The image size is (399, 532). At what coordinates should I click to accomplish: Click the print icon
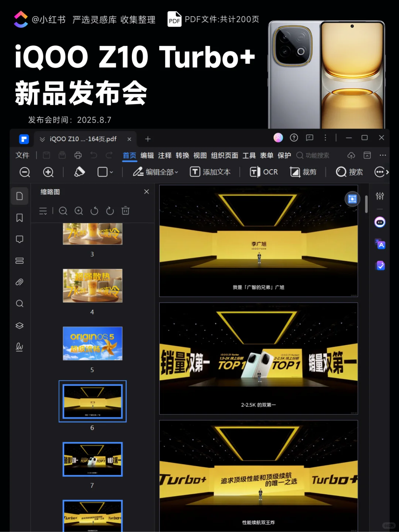78,155
